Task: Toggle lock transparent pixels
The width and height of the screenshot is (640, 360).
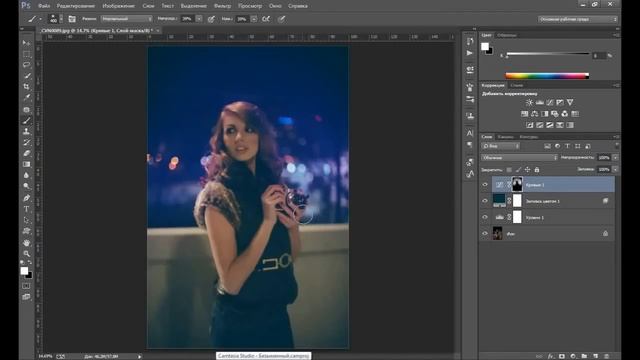Action: (509, 169)
